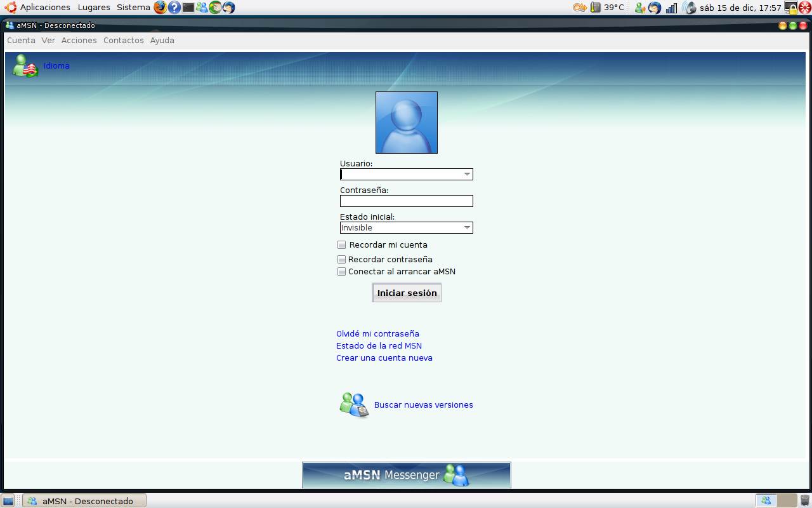812x508 pixels.
Task: Click the Thunderbird tray icon near clock
Action: pos(655,8)
